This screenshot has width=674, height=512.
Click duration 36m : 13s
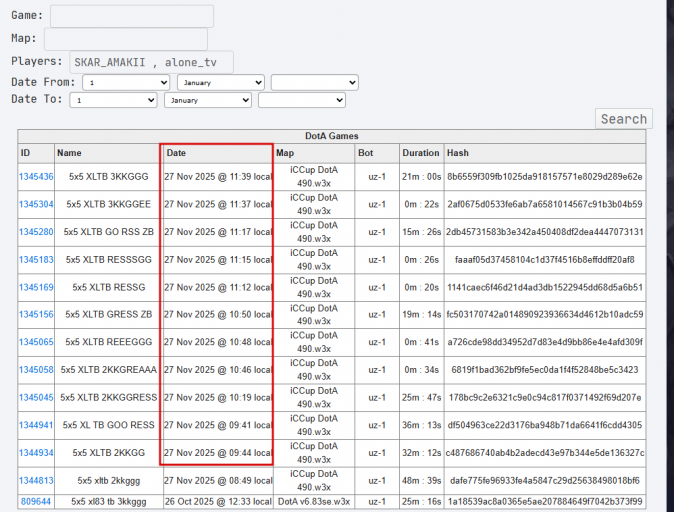click(421, 425)
